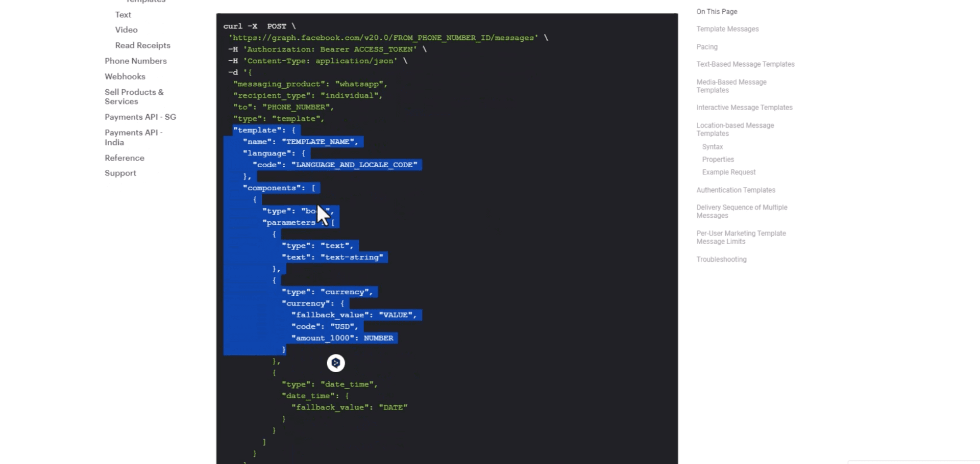Screen dimensions: 980x464
Task: Go to Media-Based Message Templates
Action: pyautogui.click(x=731, y=86)
